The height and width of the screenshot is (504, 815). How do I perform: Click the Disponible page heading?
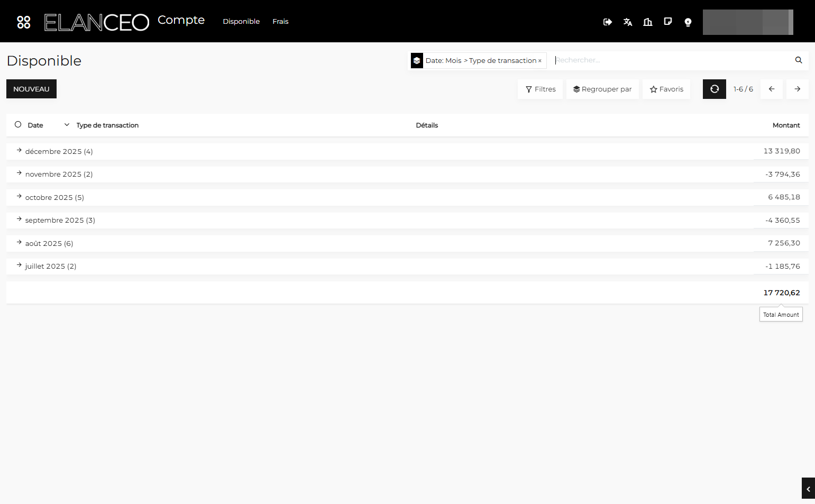(44, 61)
